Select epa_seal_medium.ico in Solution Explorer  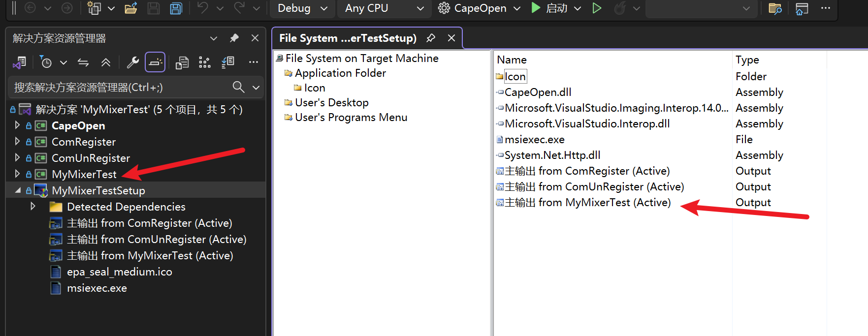click(x=120, y=272)
